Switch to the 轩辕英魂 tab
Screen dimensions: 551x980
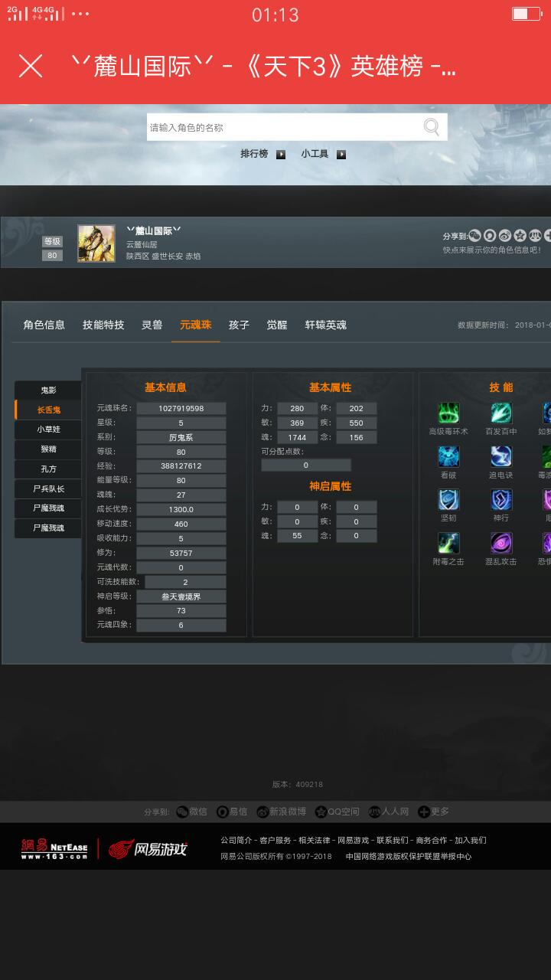[x=326, y=325]
